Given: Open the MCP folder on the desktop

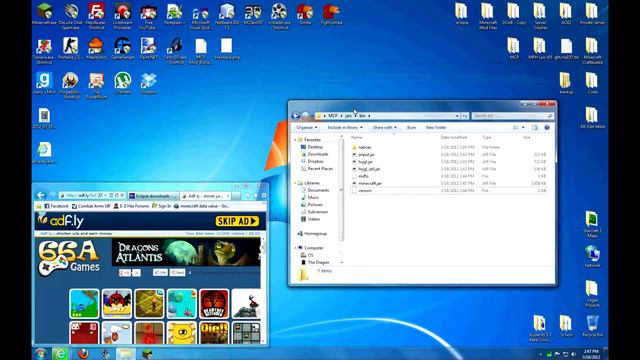Looking at the screenshot, I should pyautogui.click(x=514, y=49).
